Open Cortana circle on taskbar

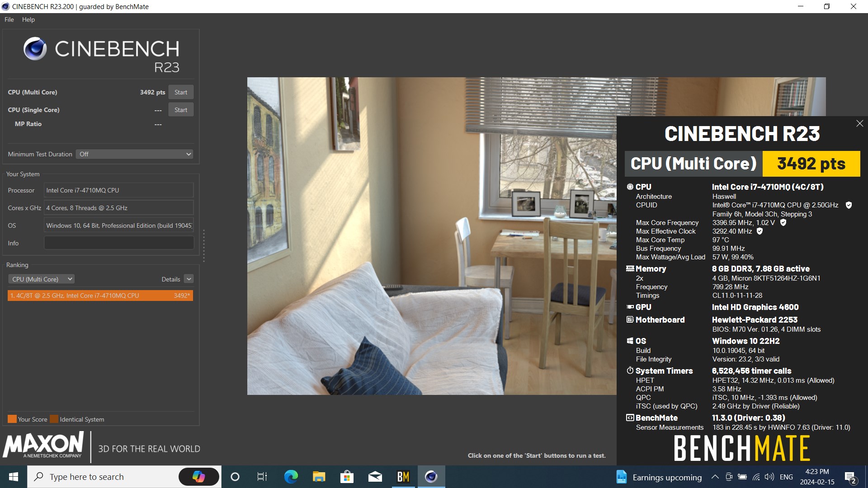(x=235, y=477)
